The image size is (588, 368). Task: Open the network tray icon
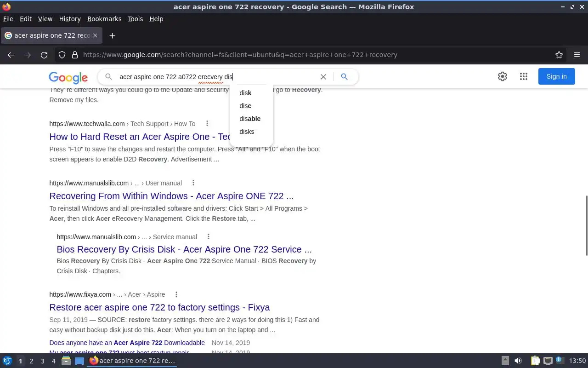pos(548,361)
